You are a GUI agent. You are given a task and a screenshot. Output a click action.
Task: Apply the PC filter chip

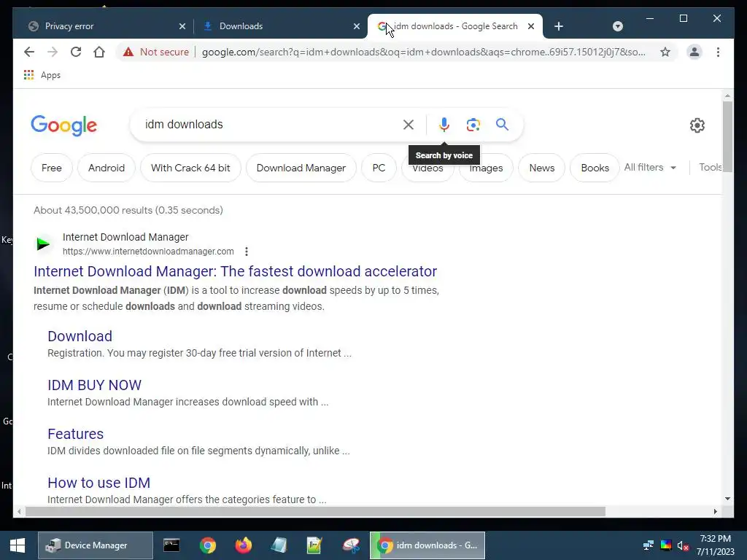379,168
